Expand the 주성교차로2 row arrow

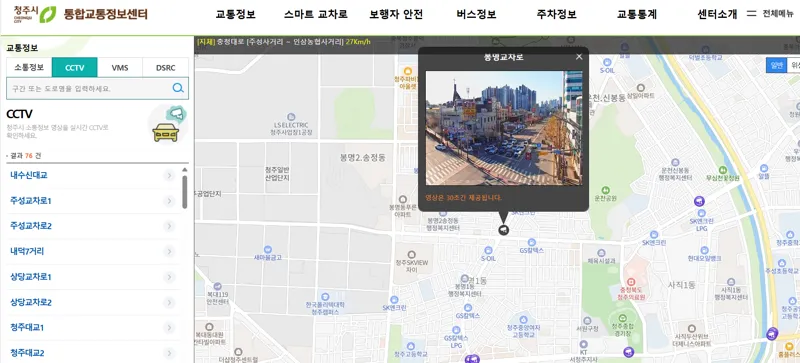click(169, 226)
